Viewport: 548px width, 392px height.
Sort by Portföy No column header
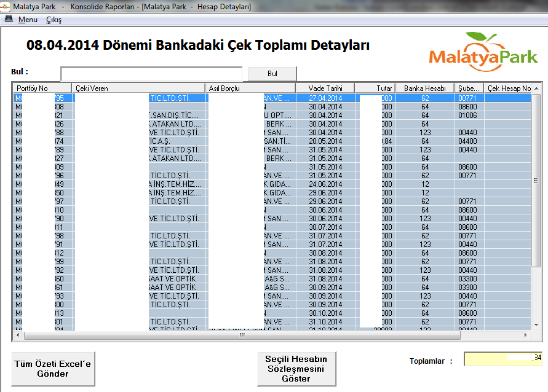42,88
